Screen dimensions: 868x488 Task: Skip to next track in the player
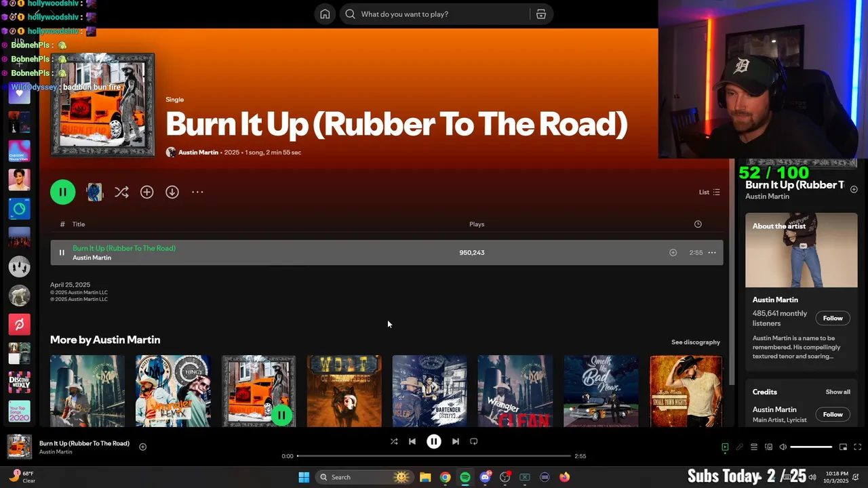(x=456, y=442)
